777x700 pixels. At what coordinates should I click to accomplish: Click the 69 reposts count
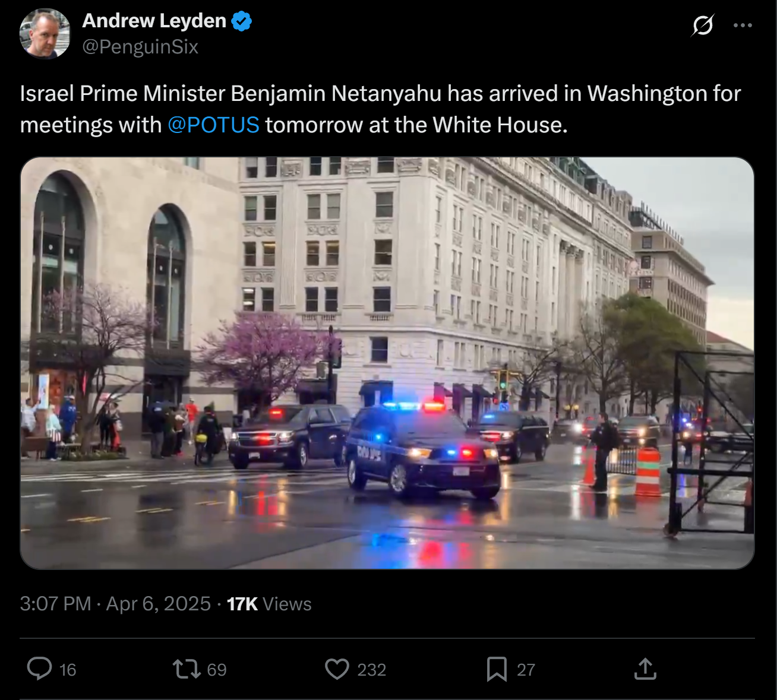click(x=217, y=670)
